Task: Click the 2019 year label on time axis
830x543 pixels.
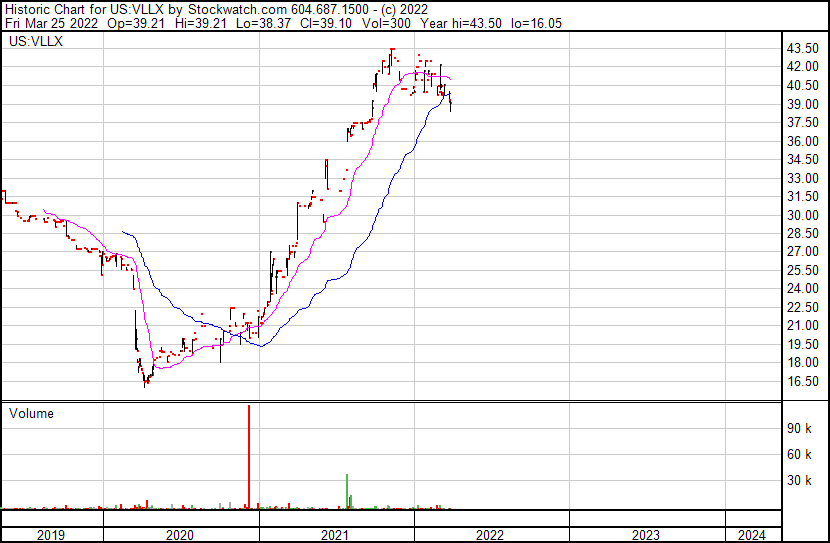Action: pos(51,535)
